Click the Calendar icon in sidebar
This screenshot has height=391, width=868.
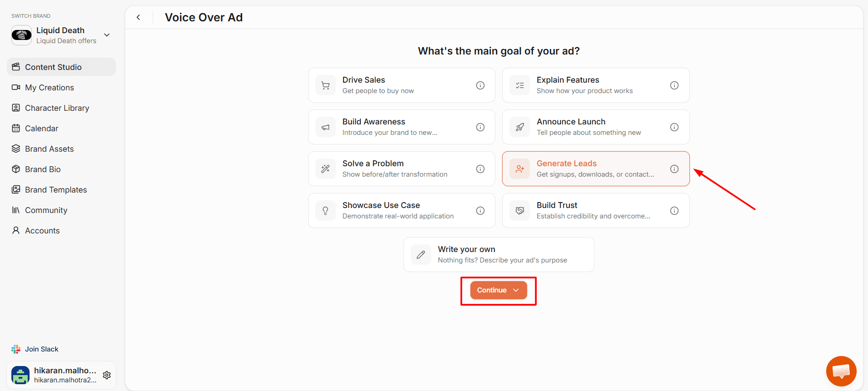pyautogui.click(x=16, y=128)
